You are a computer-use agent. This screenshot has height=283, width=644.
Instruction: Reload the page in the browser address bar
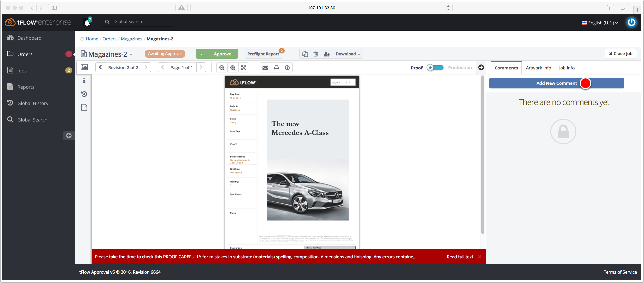tap(448, 8)
